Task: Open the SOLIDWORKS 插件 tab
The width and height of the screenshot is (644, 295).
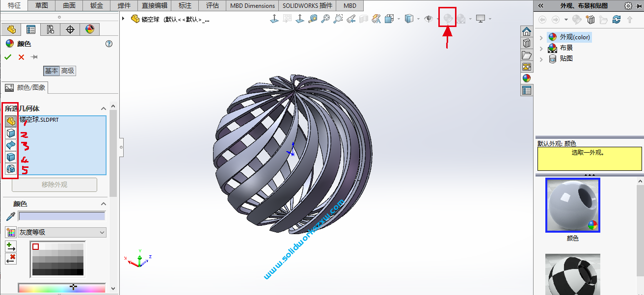Action: (x=307, y=5)
